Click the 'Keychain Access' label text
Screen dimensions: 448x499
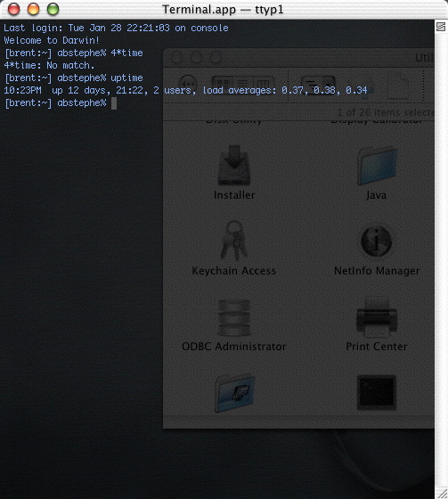[x=234, y=271]
